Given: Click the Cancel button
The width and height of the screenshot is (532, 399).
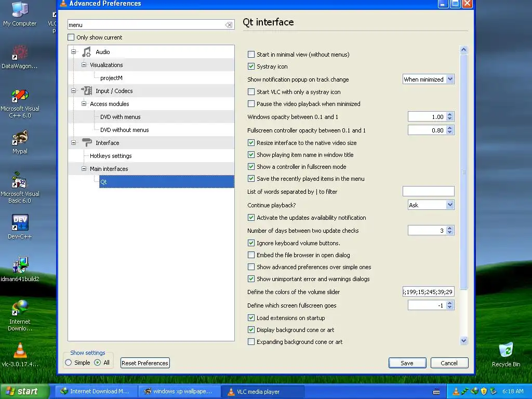Looking at the screenshot, I should point(449,363).
